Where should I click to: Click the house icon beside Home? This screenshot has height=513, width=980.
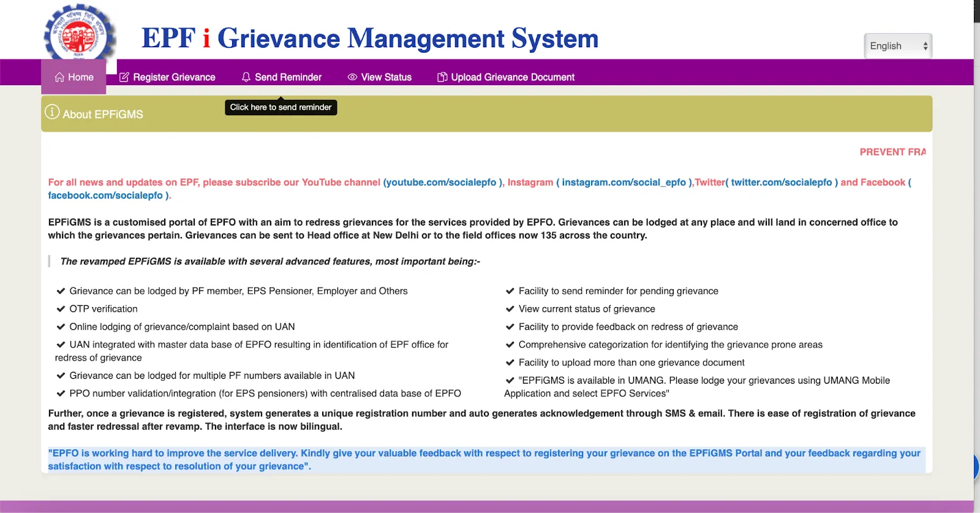pos(59,77)
